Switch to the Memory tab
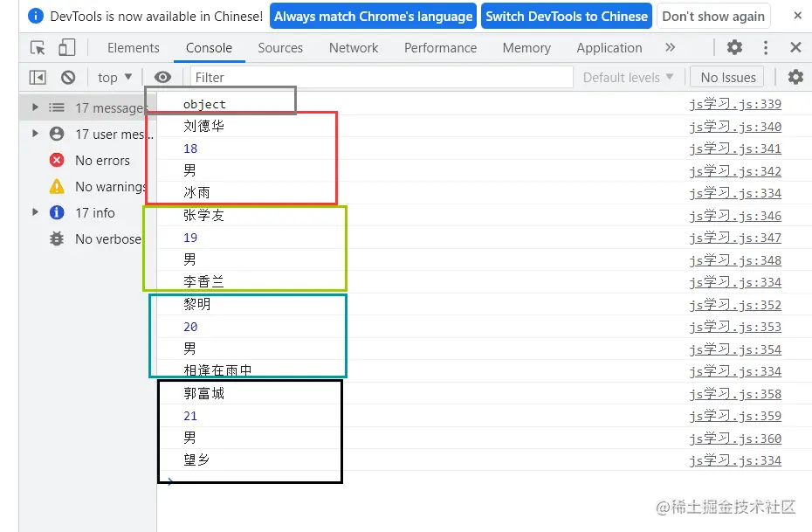Viewport: 812px width, 532px height. (526, 48)
